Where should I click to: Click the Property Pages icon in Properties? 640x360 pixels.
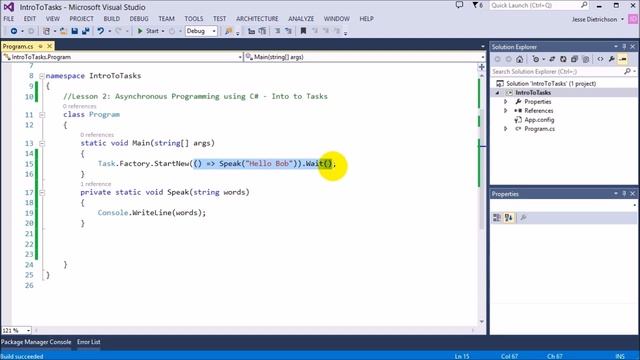click(523, 218)
